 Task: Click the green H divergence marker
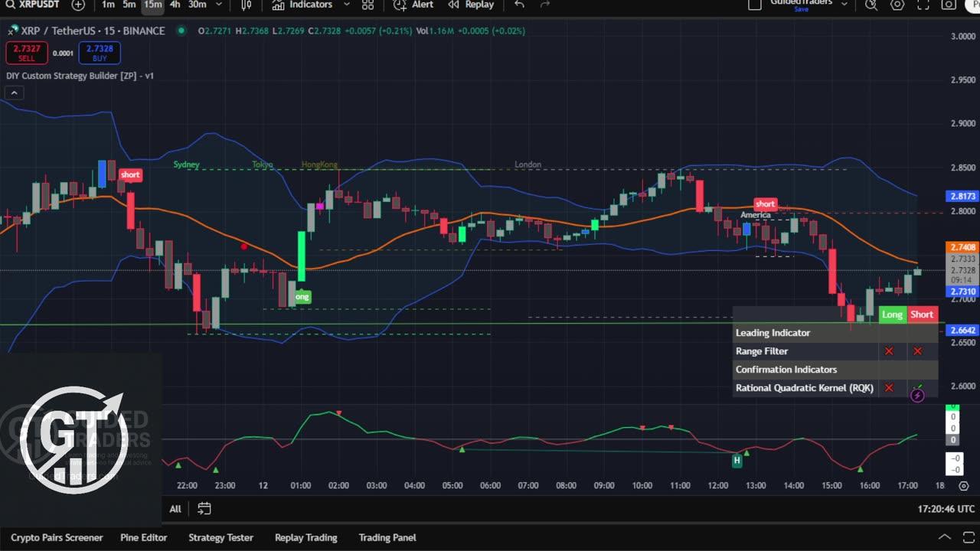pyautogui.click(x=737, y=460)
